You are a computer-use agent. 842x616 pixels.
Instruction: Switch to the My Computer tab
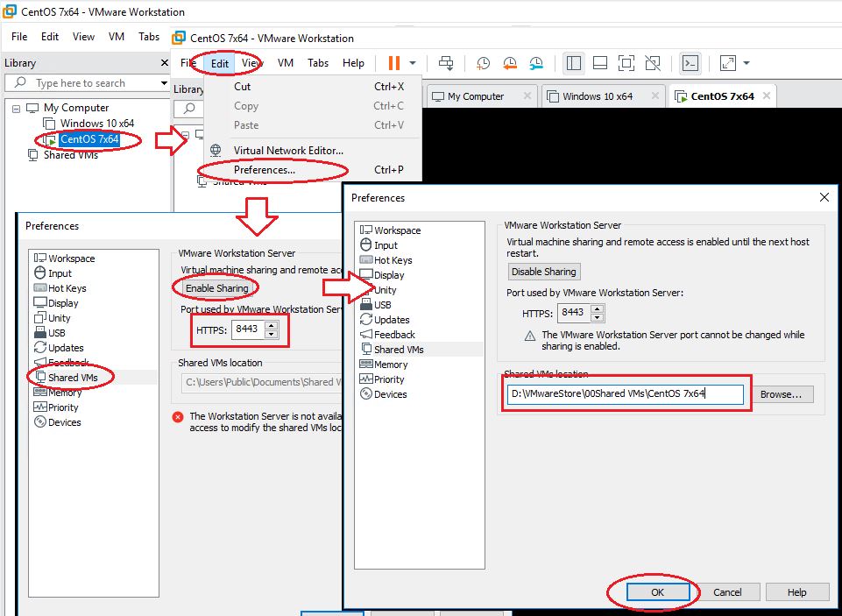click(x=475, y=96)
